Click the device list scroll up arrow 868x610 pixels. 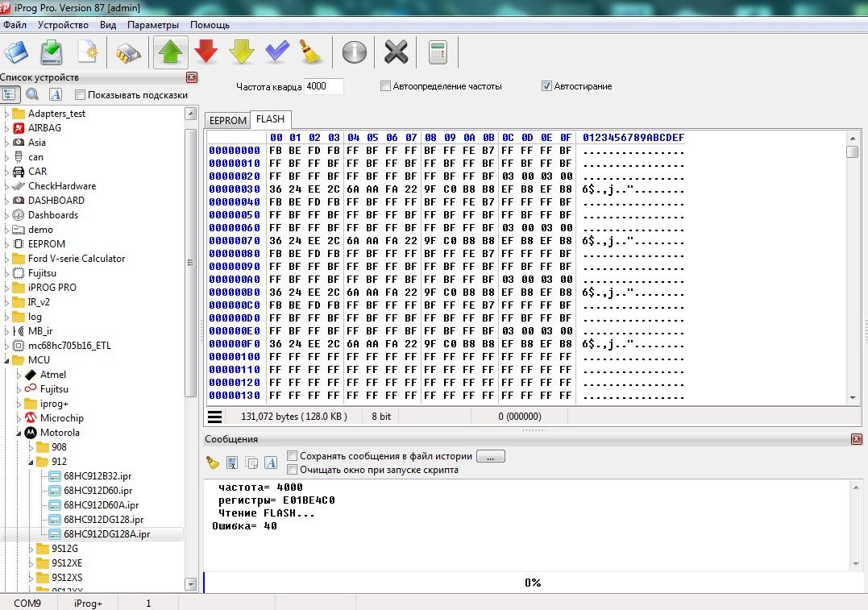[190, 114]
